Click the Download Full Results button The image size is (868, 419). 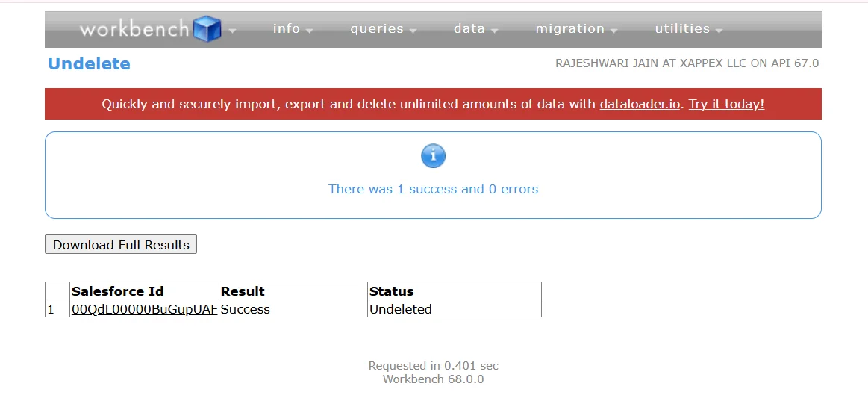pos(121,244)
